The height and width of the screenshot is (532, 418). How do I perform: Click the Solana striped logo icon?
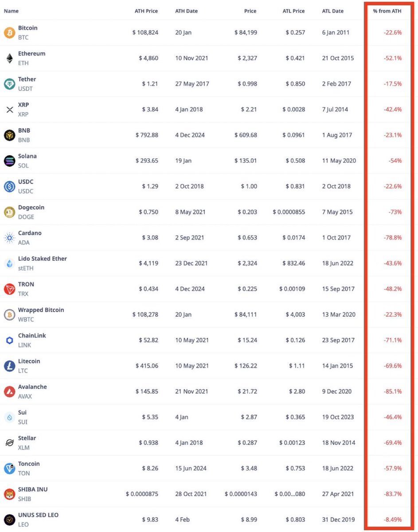[9, 161]
